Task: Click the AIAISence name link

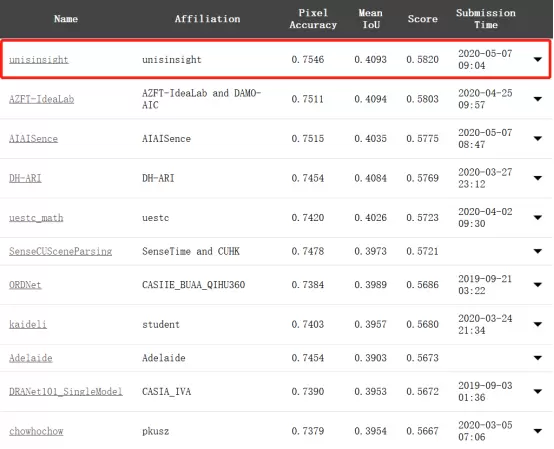Action: pos(33,138)
